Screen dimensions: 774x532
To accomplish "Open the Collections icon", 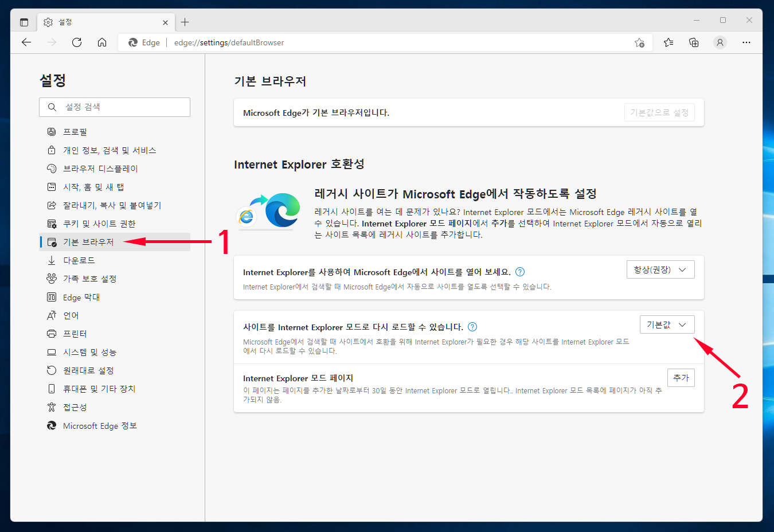I will (x=694, y=42).
